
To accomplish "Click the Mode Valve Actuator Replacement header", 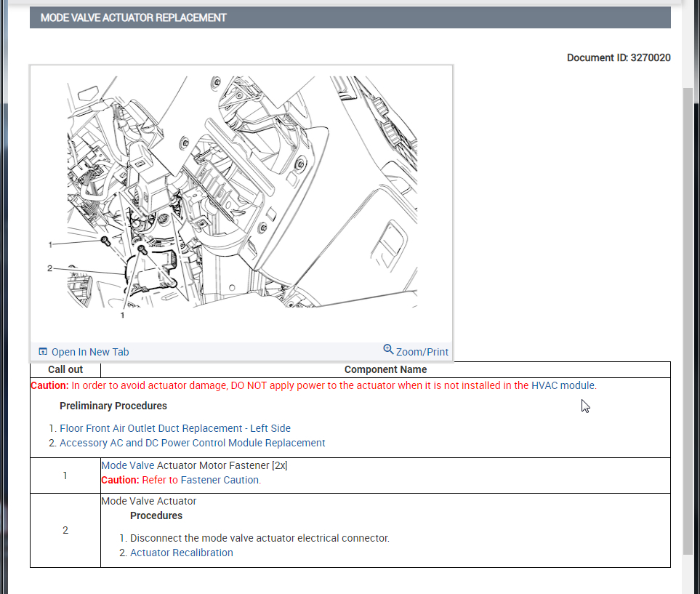I will tap(350, 17).
